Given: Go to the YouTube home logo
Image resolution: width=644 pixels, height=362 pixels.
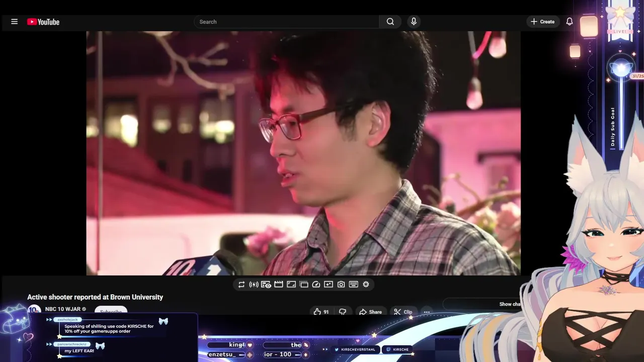Looking at the screenshot, I should point(43,22).
